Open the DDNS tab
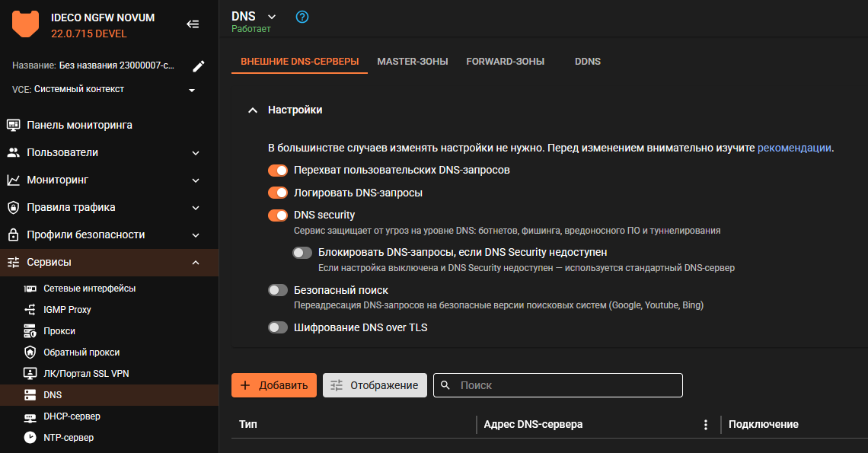 pos(587,61)
